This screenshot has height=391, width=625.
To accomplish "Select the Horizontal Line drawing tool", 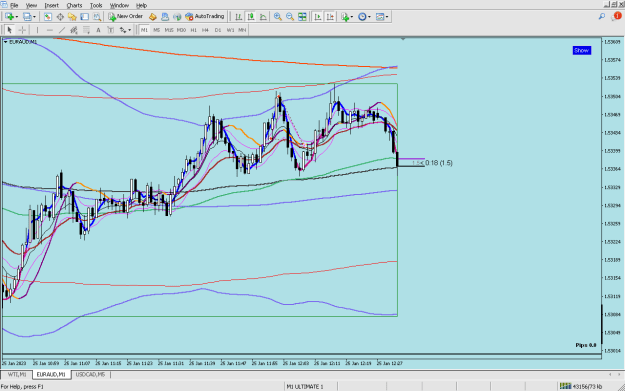I will (49, 30).
